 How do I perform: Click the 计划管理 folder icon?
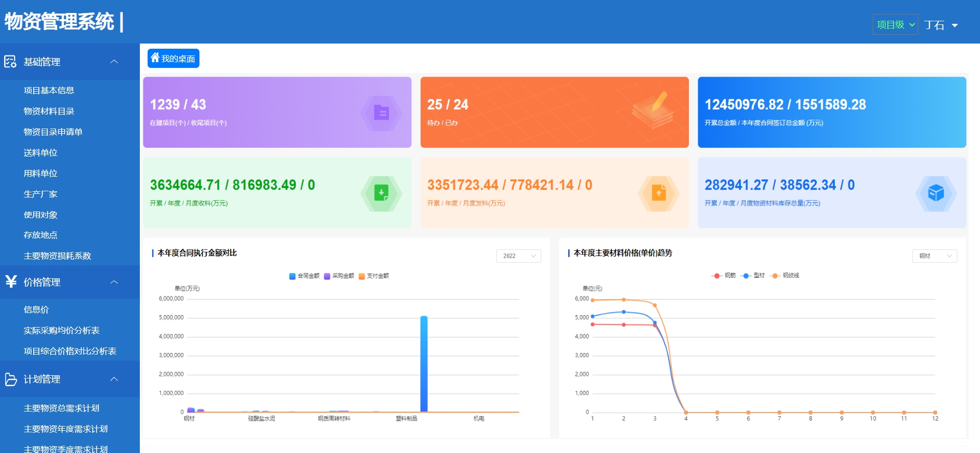[x=11, y=379]
